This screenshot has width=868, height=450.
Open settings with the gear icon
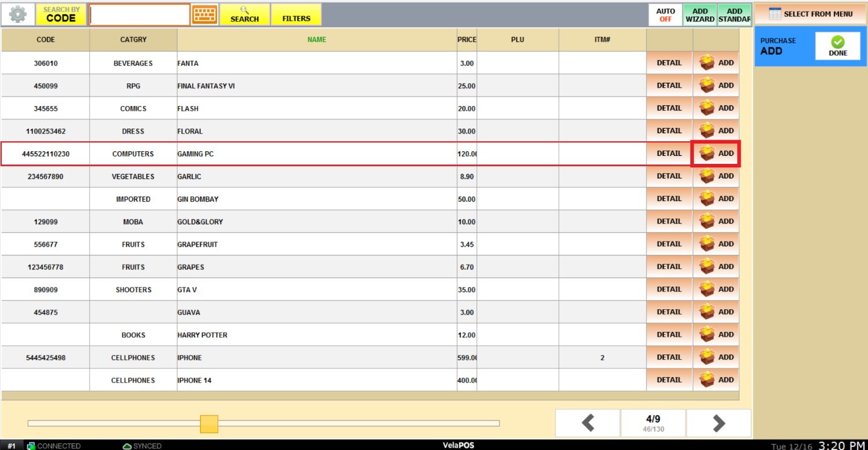18,14
